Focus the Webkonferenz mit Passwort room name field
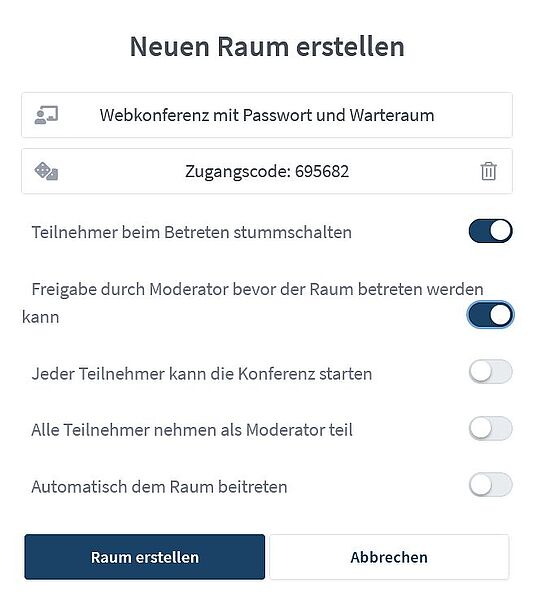This screenshot has width=546, height=600. click(x=267, y=115)
